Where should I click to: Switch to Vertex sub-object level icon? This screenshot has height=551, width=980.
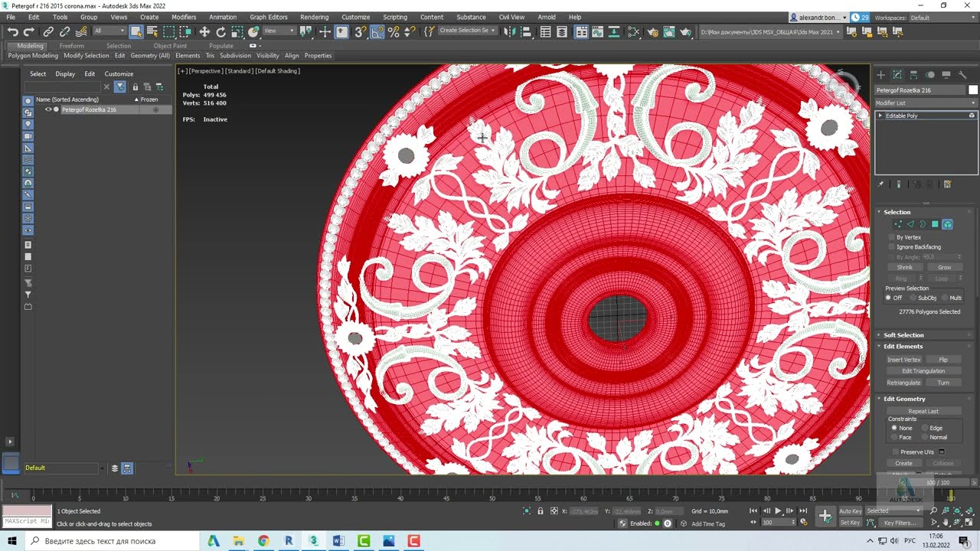click(898, 224)
